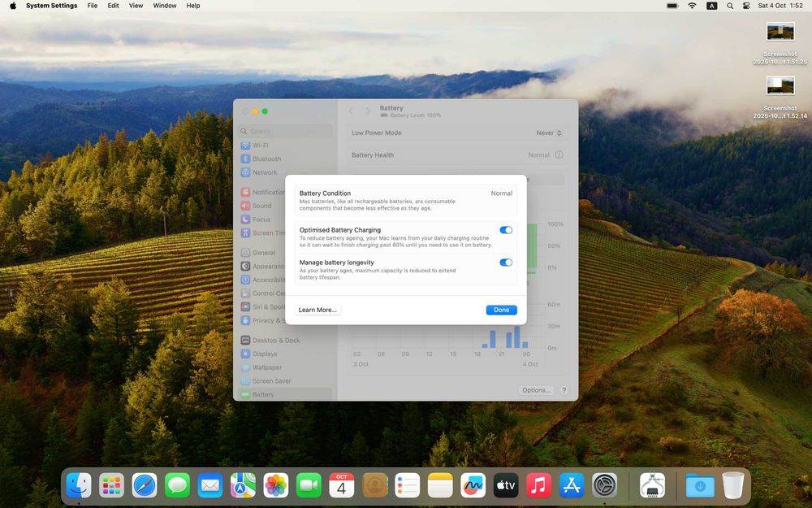
Task: Open Calendar from the Dock
Action: pyautogui.click(x=342, y=486)
